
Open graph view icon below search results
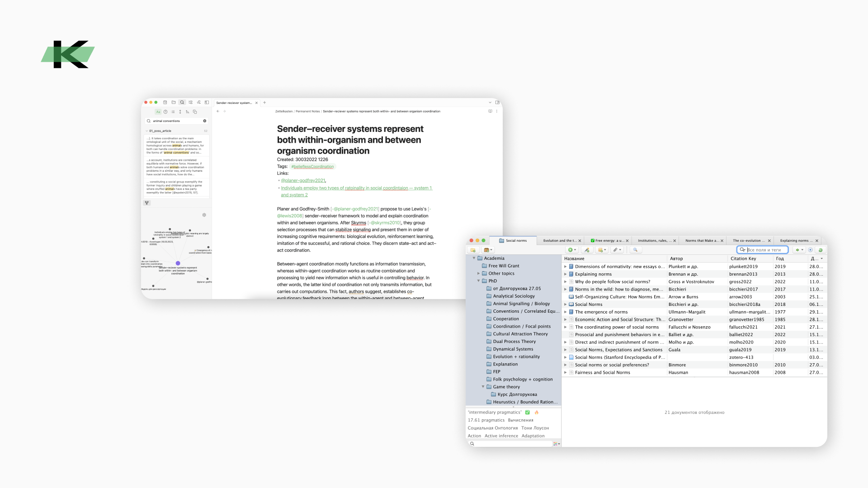pos(147,203)
